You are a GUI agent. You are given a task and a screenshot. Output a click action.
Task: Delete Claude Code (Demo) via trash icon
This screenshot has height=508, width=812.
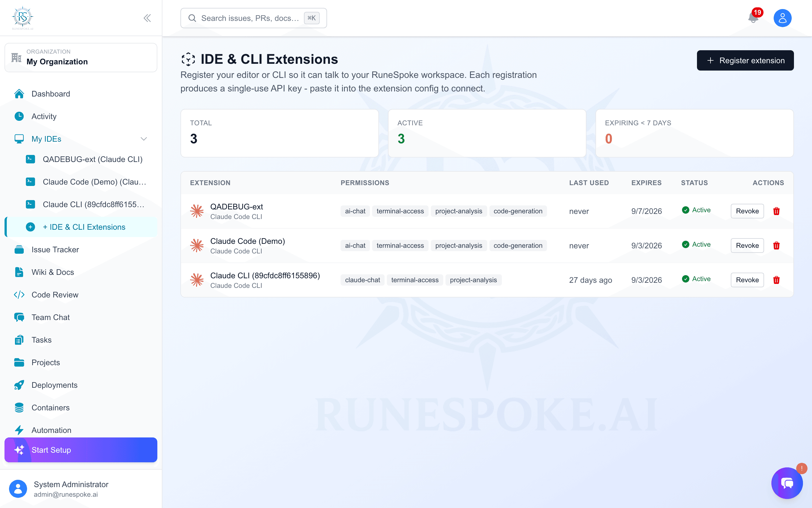click(x=776, y=246)
